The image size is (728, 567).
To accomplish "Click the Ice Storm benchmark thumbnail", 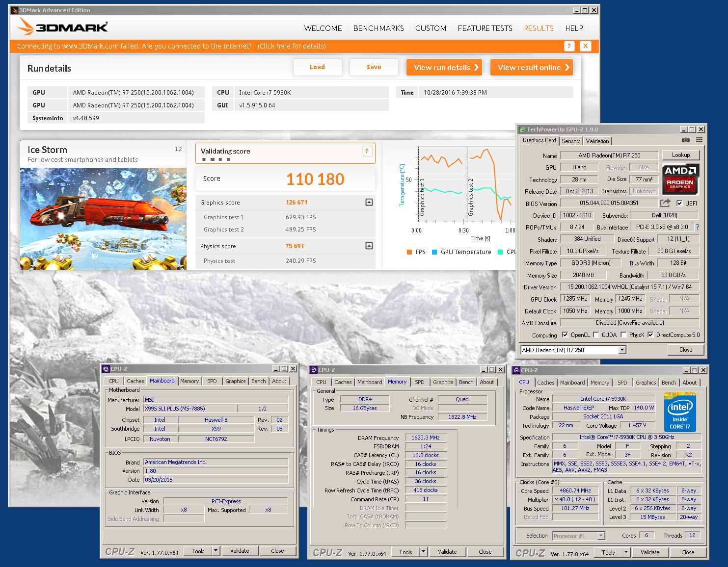I will [x=103, y=219].
